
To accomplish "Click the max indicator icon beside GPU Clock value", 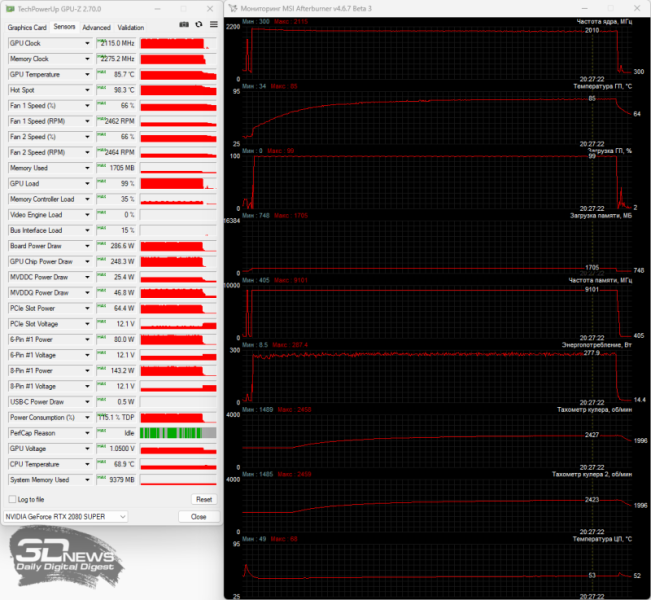I will tap(101, 40).
